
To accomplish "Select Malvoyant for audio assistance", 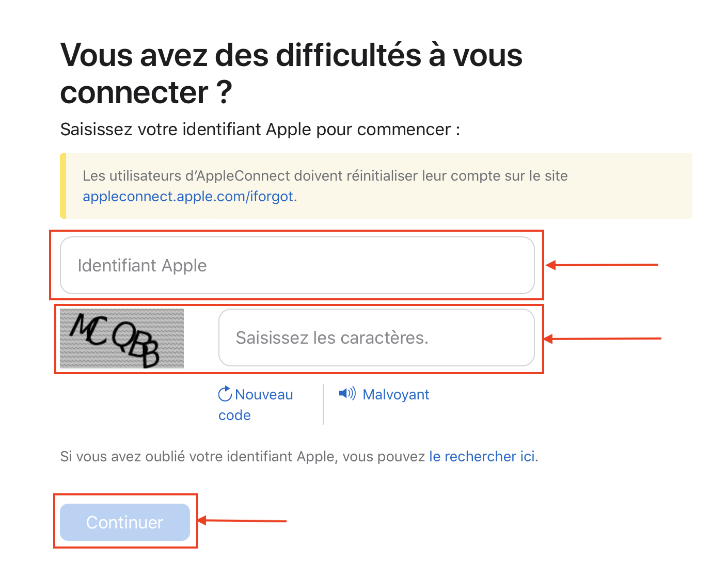I will coord(395,394).
